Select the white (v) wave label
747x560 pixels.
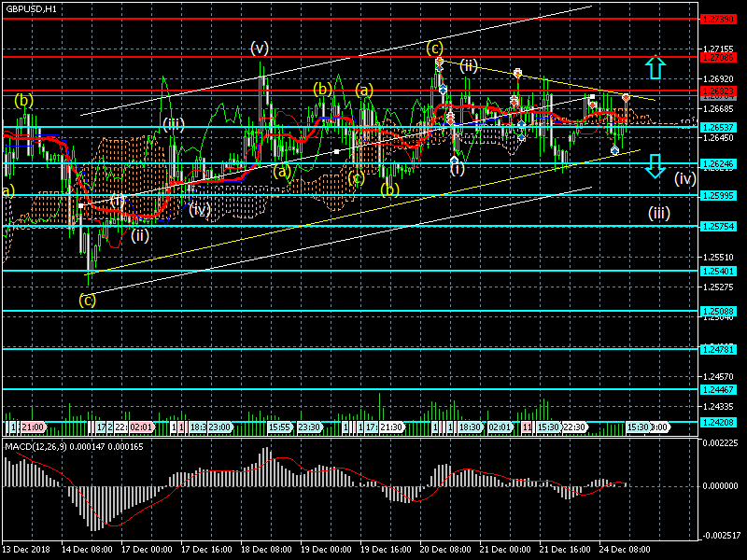[260, 48]
